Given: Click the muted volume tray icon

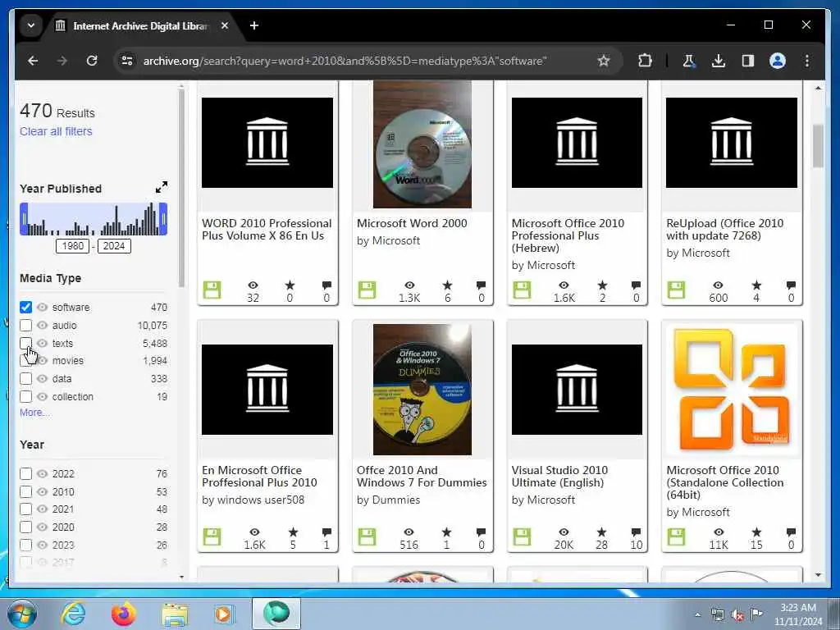Looking at the screenshot, I should coord(737,615).
